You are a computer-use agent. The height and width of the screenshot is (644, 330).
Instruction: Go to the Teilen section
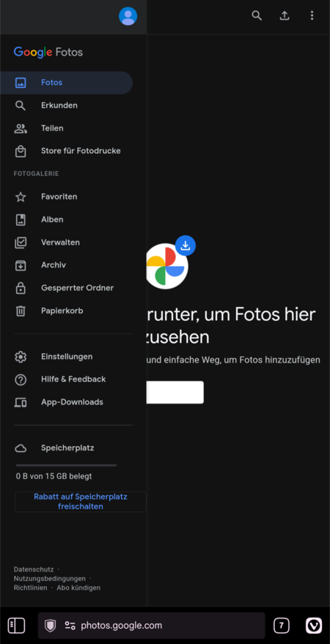click(x=66, y=128)
